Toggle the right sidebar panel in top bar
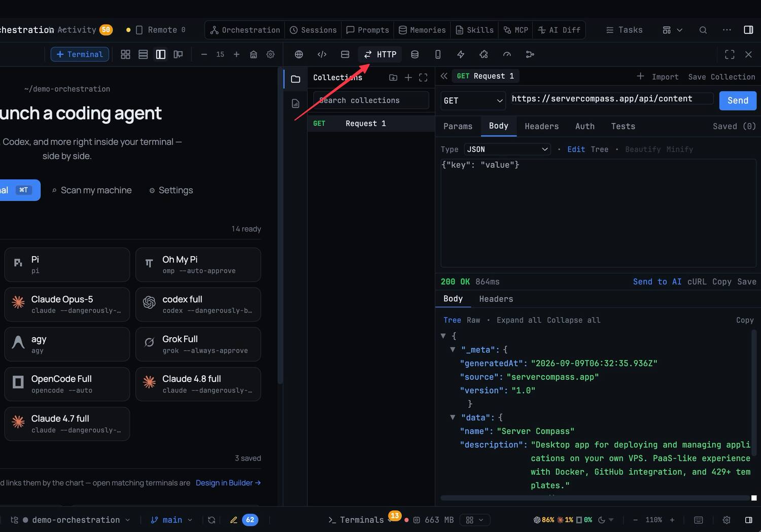Image resolution: width=761 pixels, height=532 pixels. [748, 30]
